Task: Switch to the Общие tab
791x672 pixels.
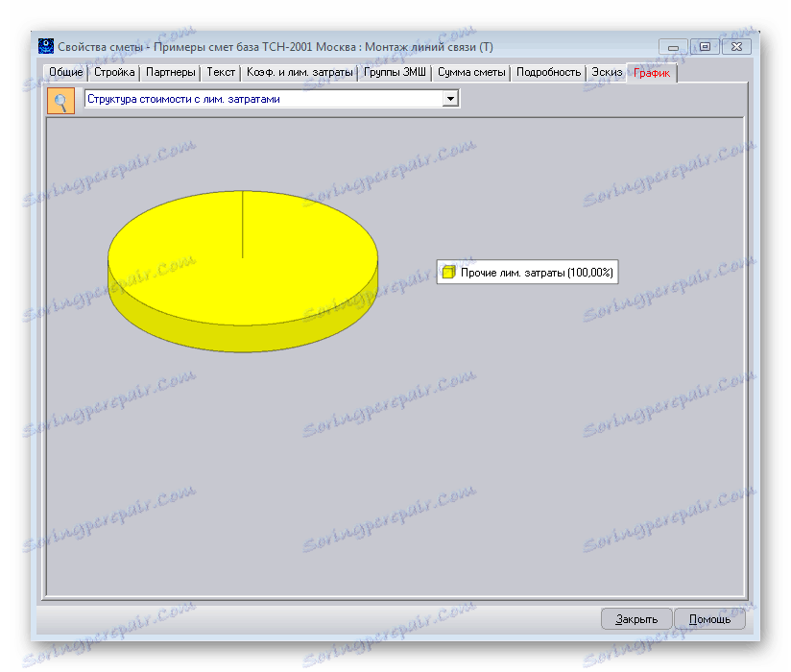Action: 66,73
